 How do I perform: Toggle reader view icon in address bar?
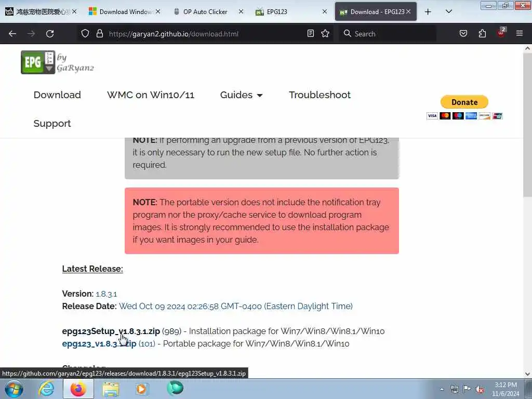point(311,33)
